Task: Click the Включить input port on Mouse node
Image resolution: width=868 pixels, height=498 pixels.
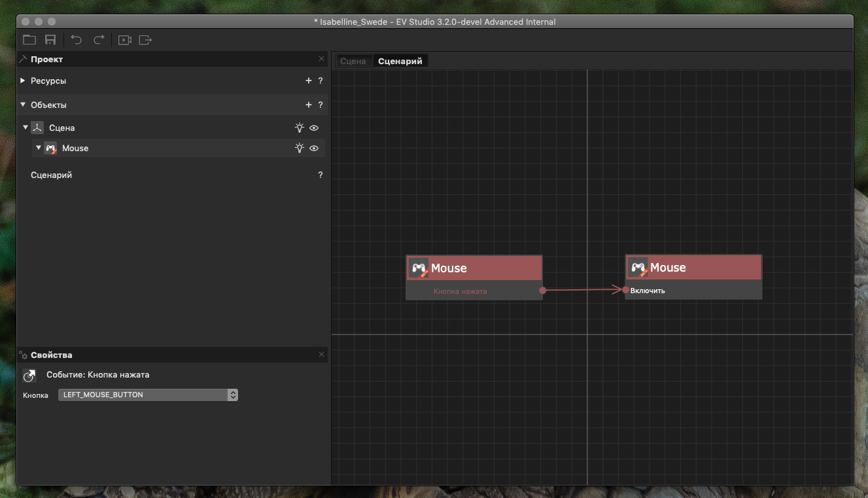Action: coord(626,290)
